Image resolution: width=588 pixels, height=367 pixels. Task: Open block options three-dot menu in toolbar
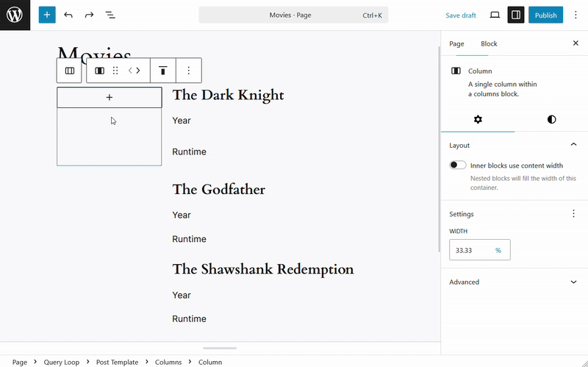pyautogui.click(x=189, y=71)
